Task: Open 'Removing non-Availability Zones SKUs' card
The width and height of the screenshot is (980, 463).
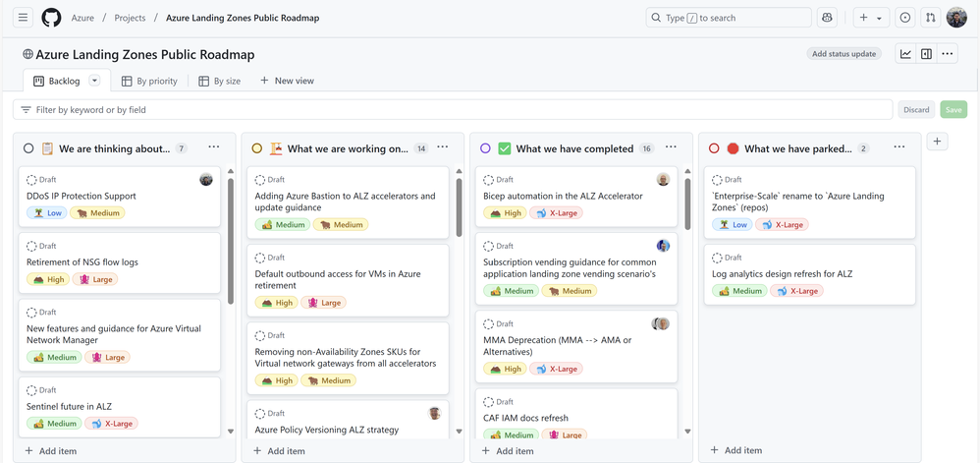Action: coord(346,357)
